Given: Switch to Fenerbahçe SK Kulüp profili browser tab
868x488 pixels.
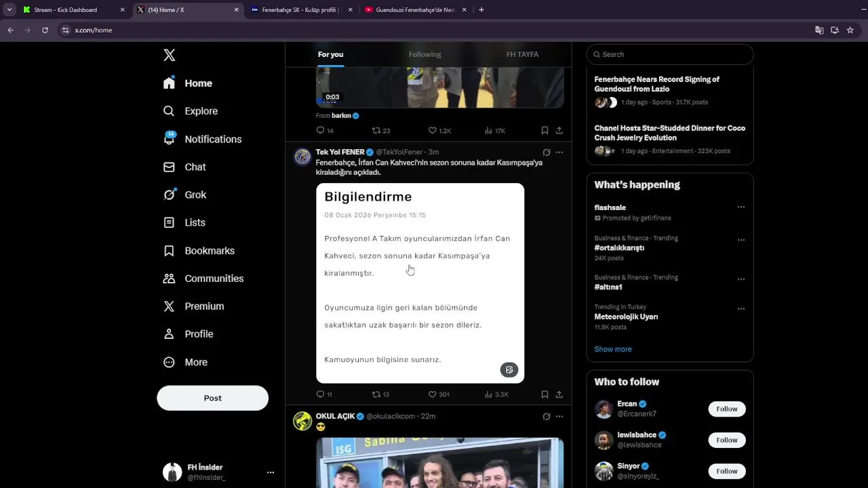Looking at the screenshot, I should 302,10.
